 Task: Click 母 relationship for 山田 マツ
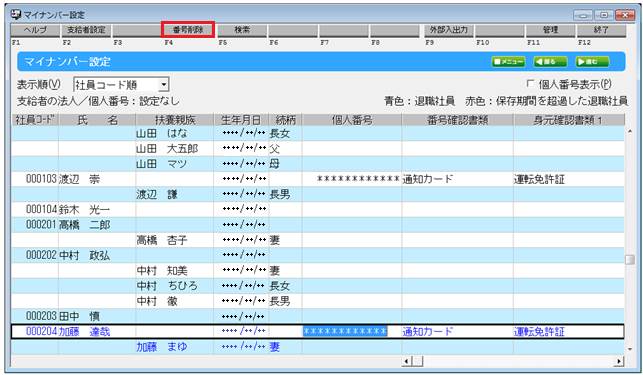(274, 164)
